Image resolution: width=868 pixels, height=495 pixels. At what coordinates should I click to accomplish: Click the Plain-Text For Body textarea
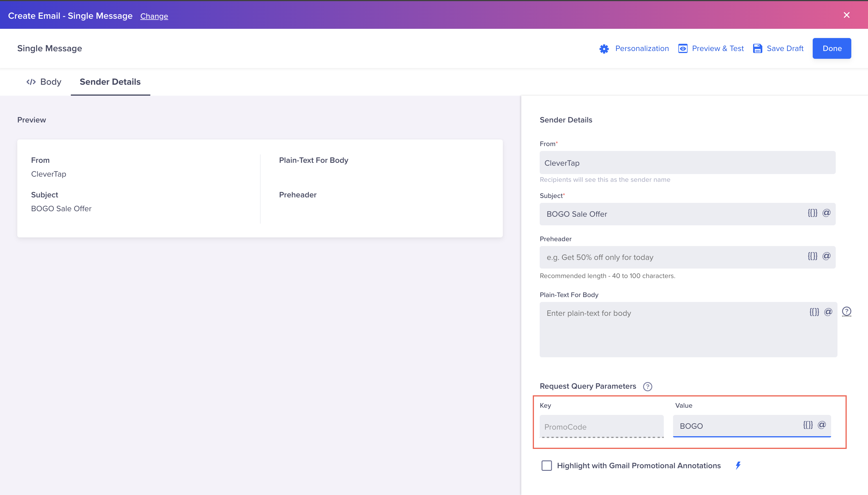tap(688, 329)
